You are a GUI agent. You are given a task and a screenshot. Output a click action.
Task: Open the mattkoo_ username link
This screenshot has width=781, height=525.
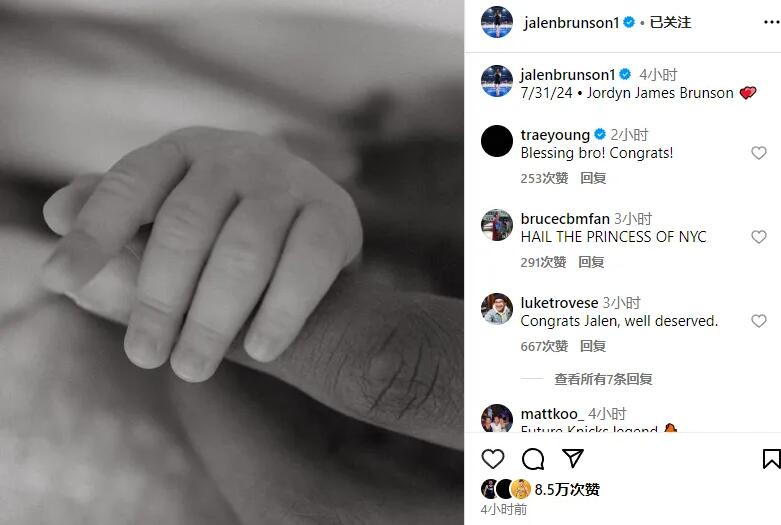[x=551, y=413]
